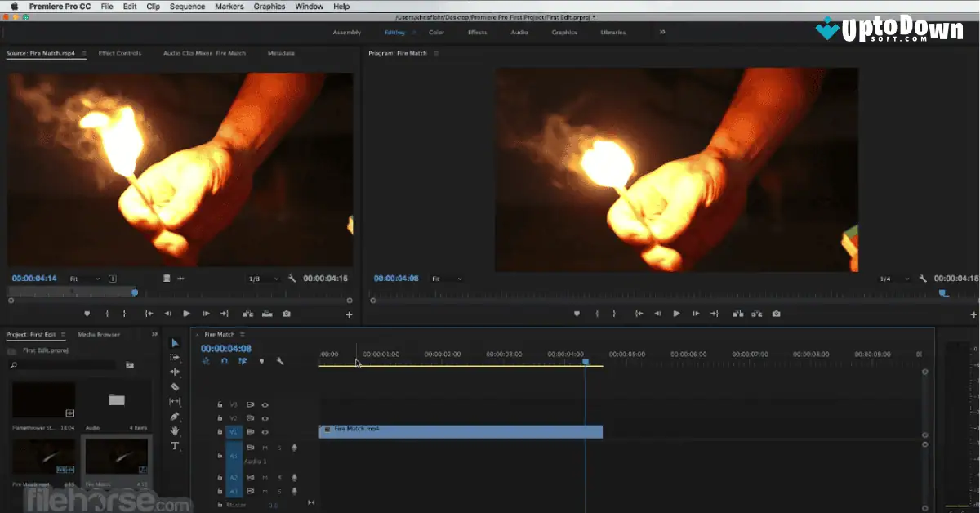Select the Pen tool in the timeline toolbar

click(x=175, y=417)
